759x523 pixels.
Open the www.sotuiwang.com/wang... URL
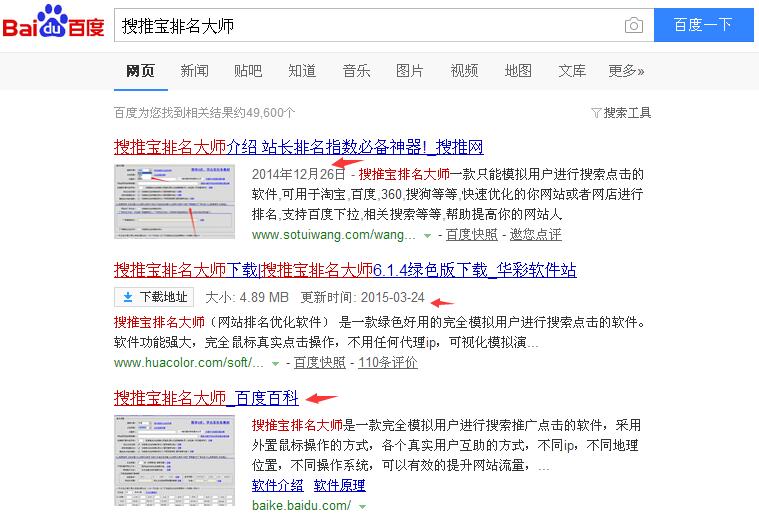pos(334,235)
